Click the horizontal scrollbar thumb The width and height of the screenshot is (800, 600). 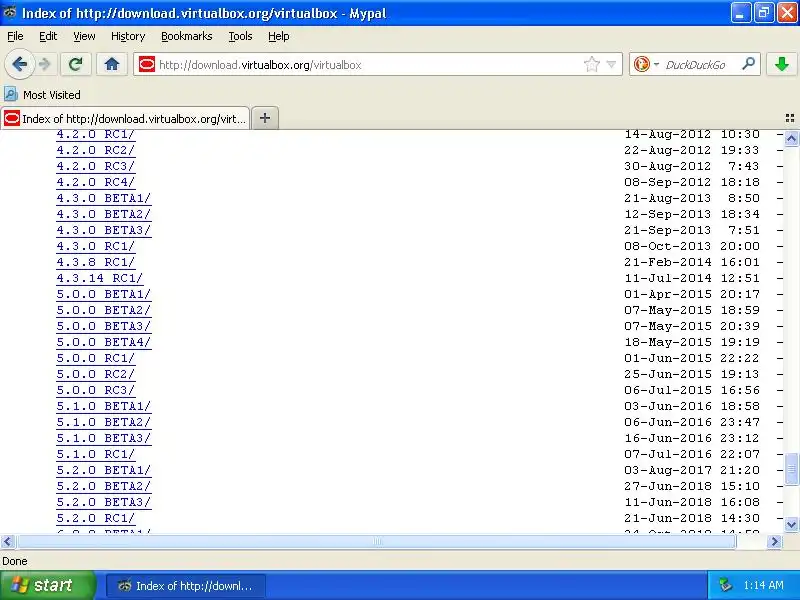click(x=377, y=541)
